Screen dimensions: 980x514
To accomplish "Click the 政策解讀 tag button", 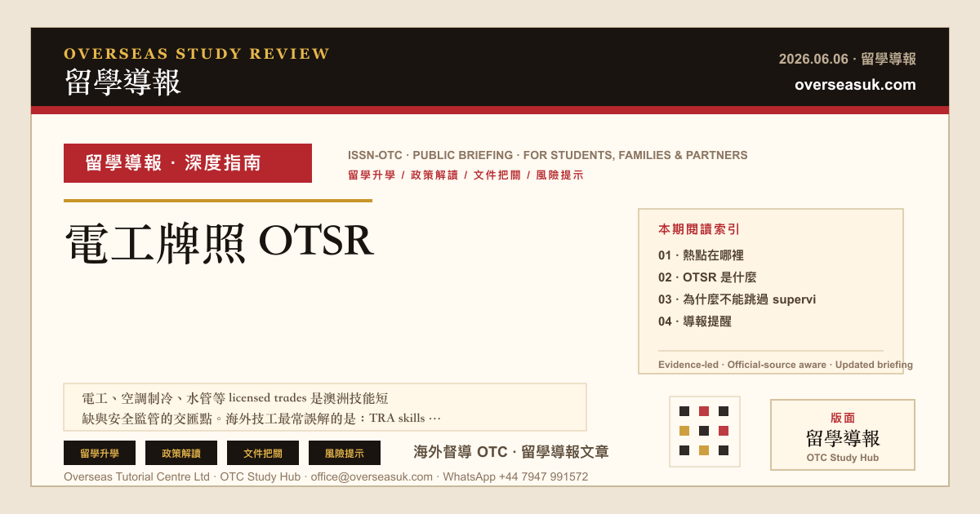I will (181, 453).
